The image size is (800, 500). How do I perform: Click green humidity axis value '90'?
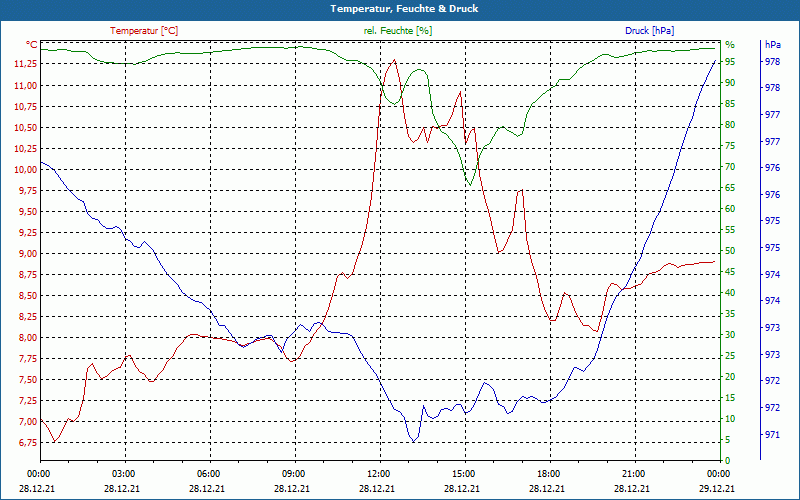(730, 83)
